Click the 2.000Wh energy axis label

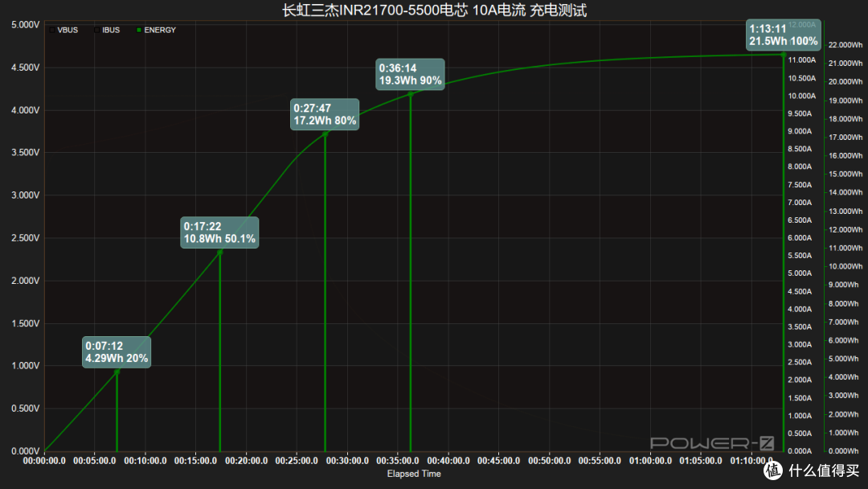pos(844,414)
